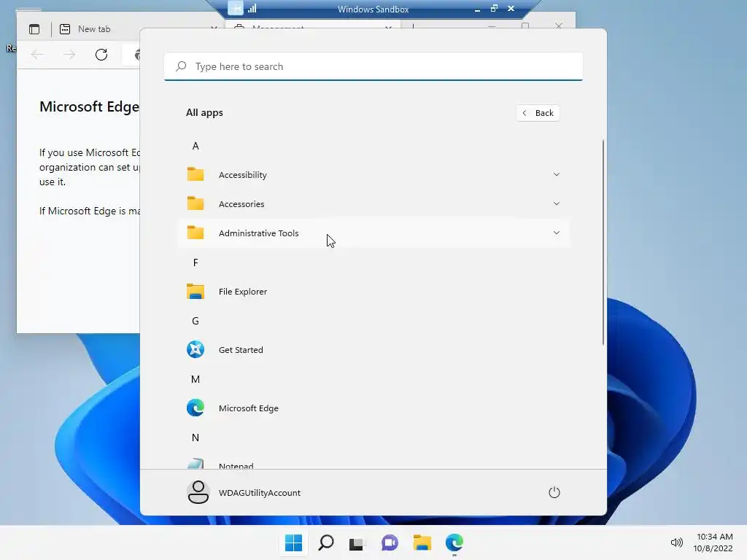The width and height of the screenshot is (747, 560).
Task: Click the Windows Start button on taskbar
Action: coord(293,542)
